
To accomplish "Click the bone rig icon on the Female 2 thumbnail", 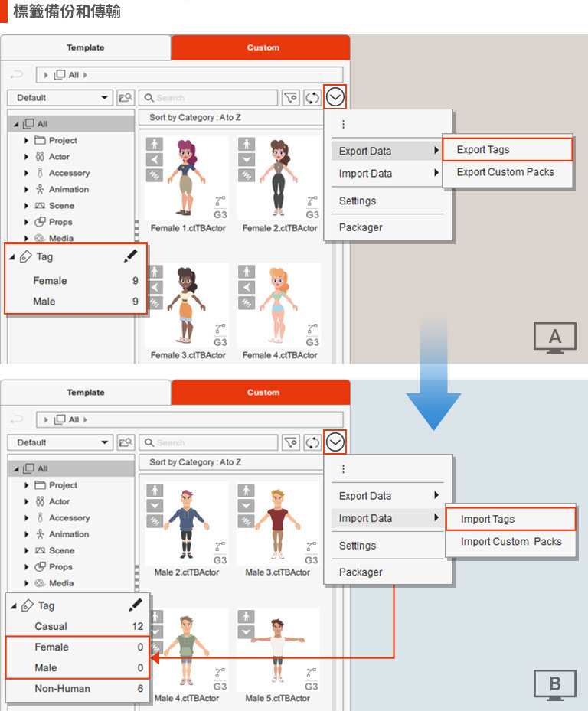I will [312, 202].
